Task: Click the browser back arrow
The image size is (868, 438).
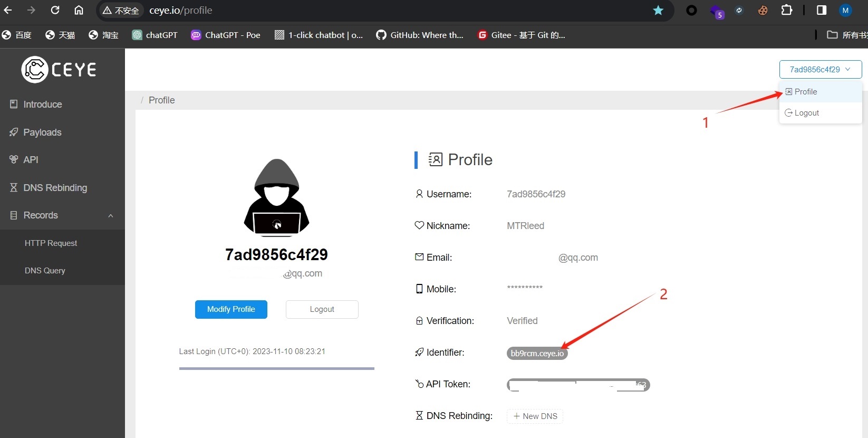Action: [8, 10]
